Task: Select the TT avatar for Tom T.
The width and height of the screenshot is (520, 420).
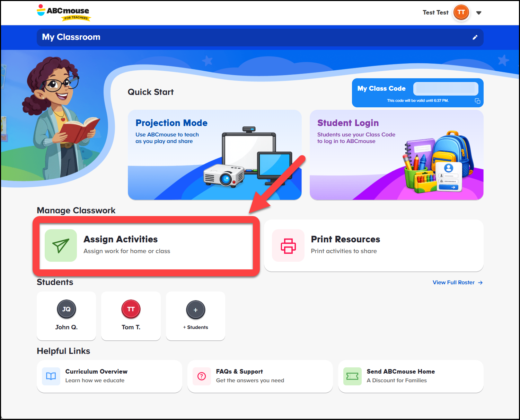Action: tap(131, 309)
